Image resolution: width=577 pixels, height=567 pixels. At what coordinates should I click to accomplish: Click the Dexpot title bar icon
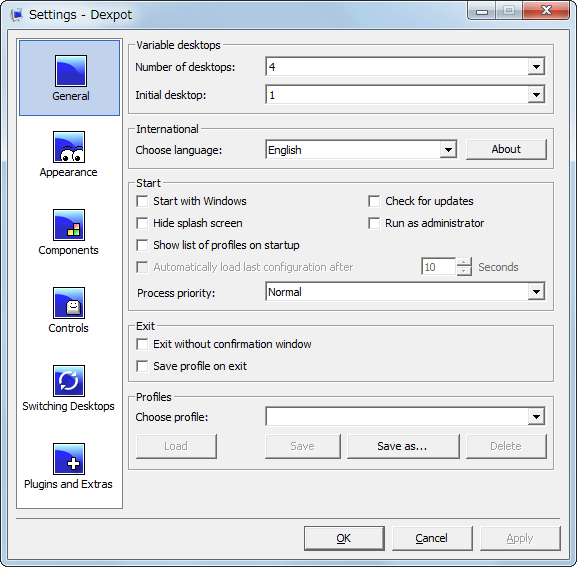pos(16,15)
